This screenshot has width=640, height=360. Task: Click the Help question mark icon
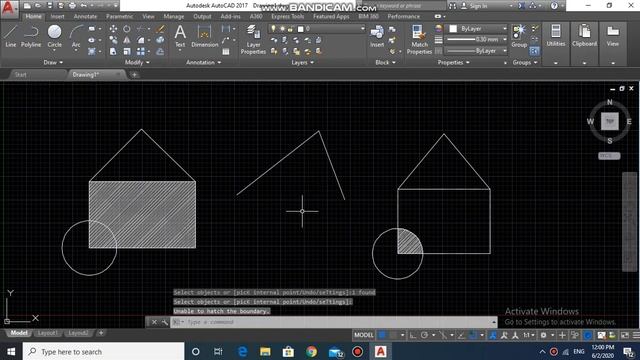(554, 6)
